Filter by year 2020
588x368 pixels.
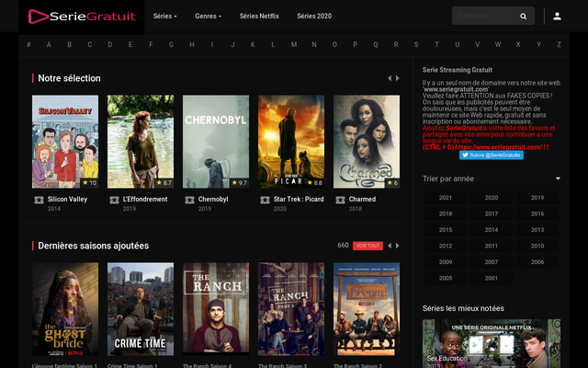(x=492, y=198)
